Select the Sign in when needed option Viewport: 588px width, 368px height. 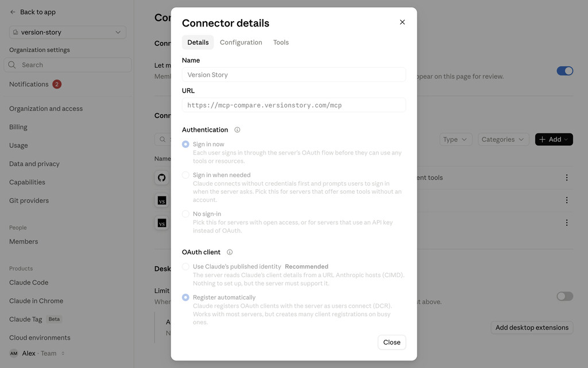[185, 175]
